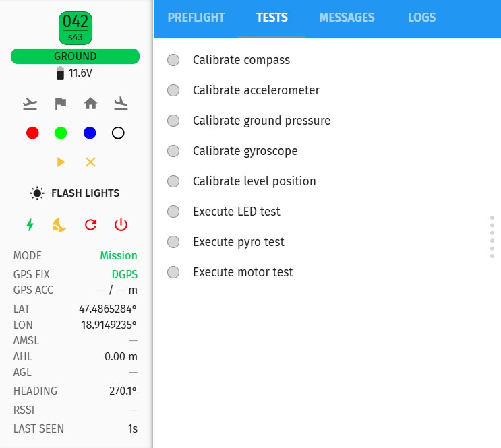Select the Calibrate gyroscope radio indicator
Screen dimensions: 501x448
tap(173, 151)
